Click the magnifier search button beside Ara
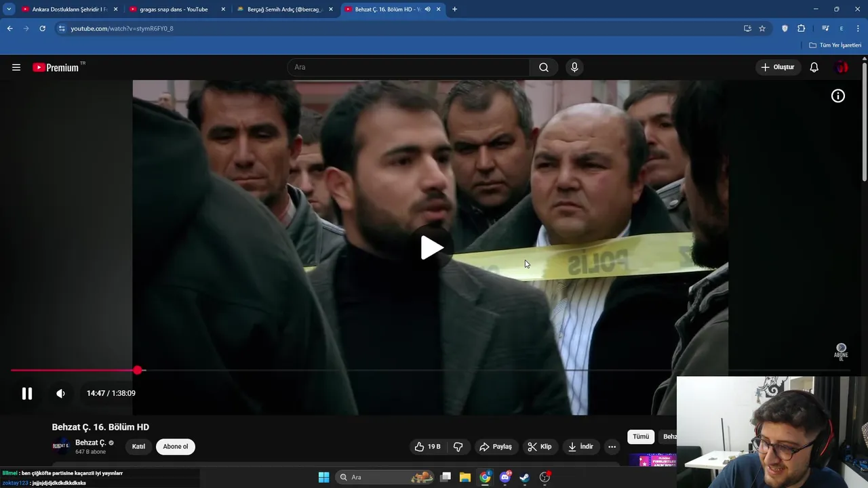Screen dimensions: 868x488 (x=544, y=67)
